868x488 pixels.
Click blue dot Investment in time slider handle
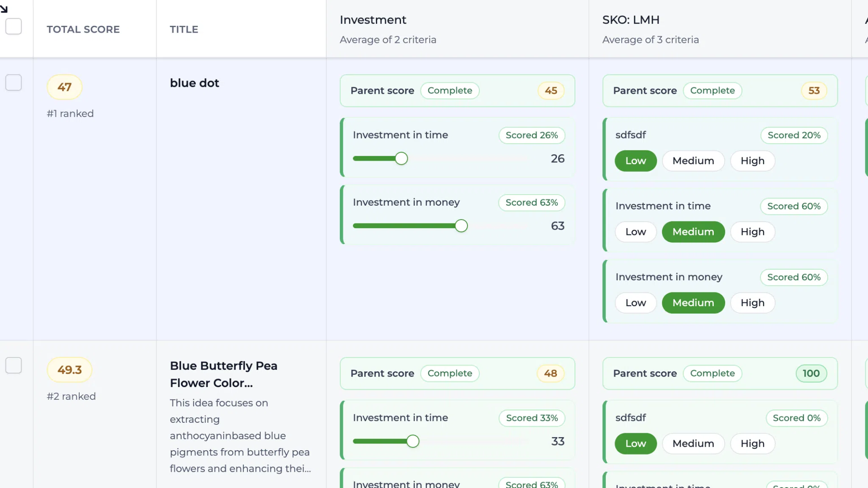tap(401, 159)
